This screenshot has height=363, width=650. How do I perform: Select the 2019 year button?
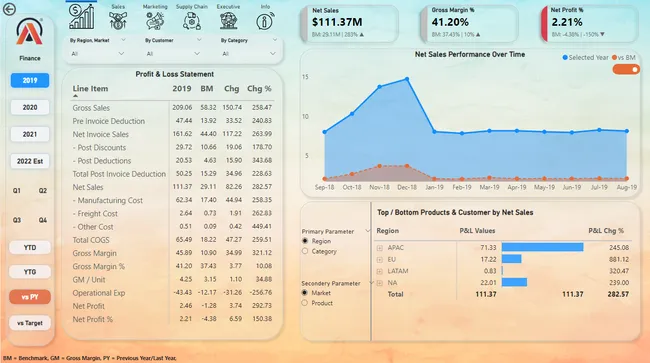point(30,80)
